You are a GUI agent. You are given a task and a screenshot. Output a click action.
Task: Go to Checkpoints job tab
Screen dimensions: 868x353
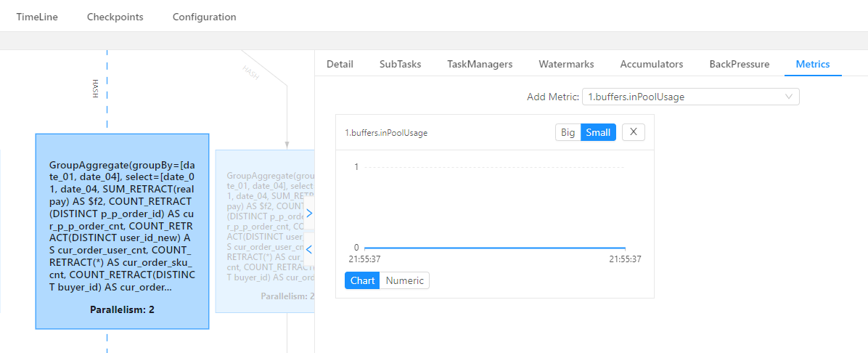click(115, 17)
